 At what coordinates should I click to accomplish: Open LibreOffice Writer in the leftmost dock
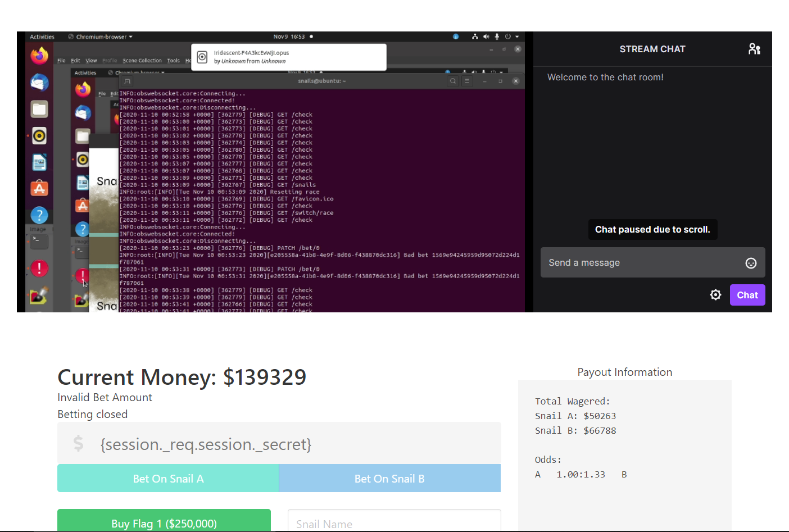tap(39, 163)
